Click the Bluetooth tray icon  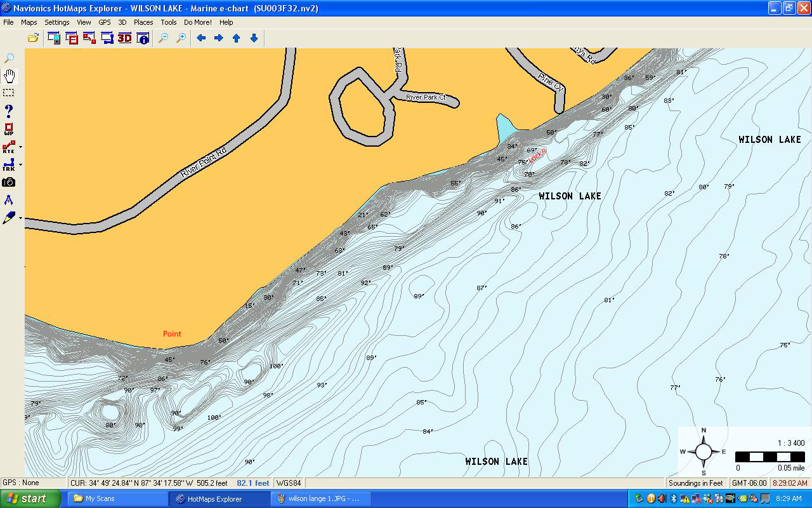(x=674, y=498)
